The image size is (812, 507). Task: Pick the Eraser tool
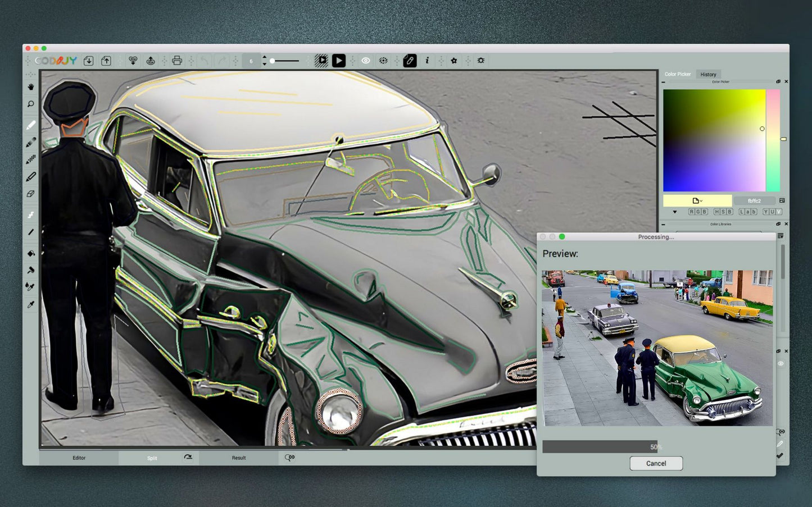point(31,194)
